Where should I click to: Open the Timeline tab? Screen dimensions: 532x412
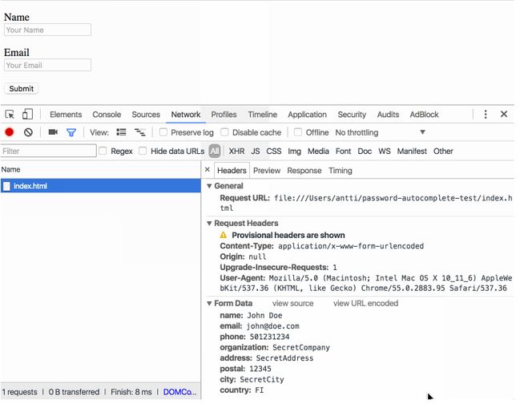[x=262, y=115]
